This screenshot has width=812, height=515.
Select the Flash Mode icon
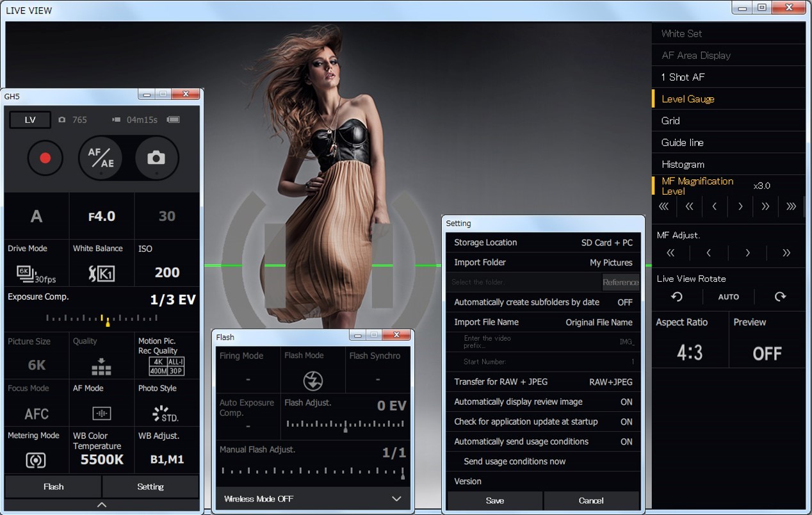[313, 380]
